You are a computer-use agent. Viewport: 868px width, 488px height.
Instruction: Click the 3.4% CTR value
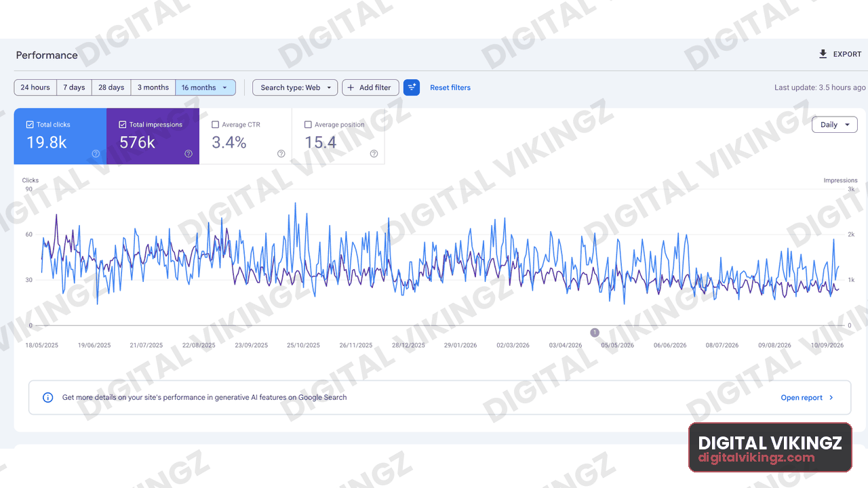(x=229, y=142)
